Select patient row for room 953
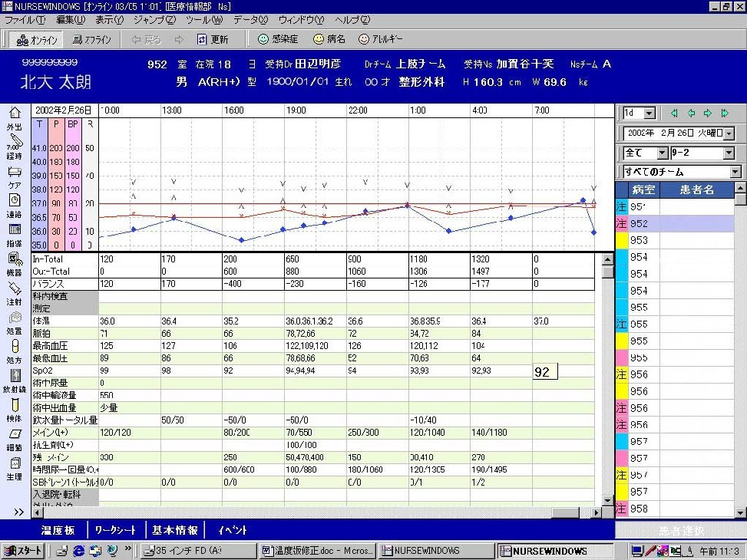The height and width of the screenshot is (560, 747). pos(675,240)
